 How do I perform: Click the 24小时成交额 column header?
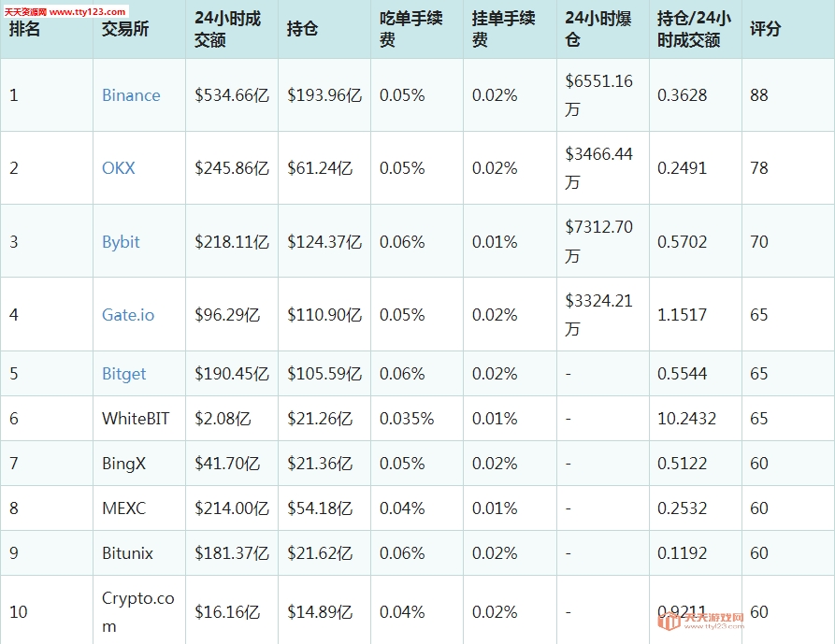pyautogui.click(x=227, y=29)
